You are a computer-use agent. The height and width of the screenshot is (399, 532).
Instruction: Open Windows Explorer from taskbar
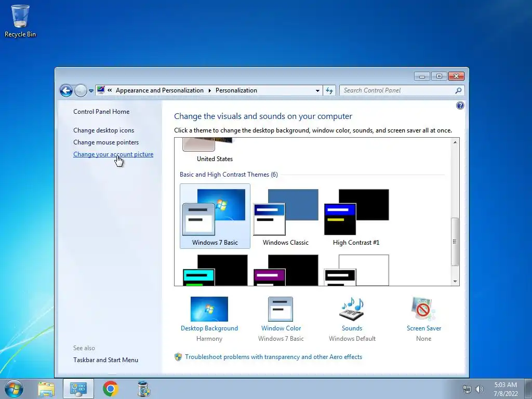(46, 389)
